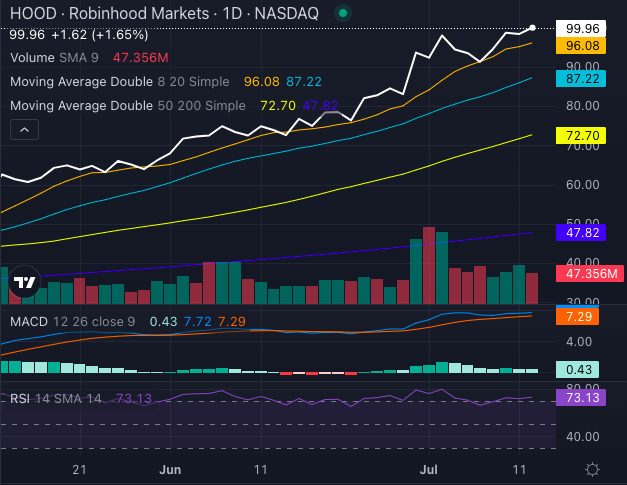
Task: Click the Jun date axis label
Action: (x=170, y=469)
